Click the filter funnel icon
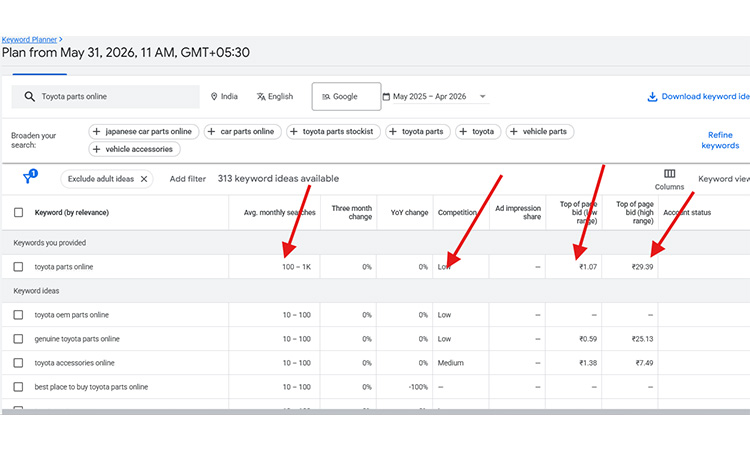Screen dimensions: 750x450 (x=29, y=178)
